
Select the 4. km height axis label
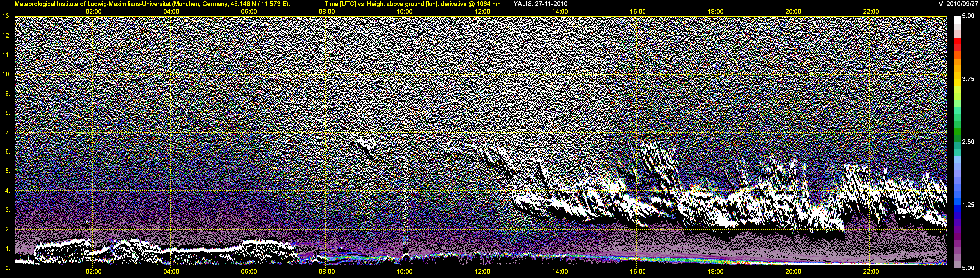point(8,190)
